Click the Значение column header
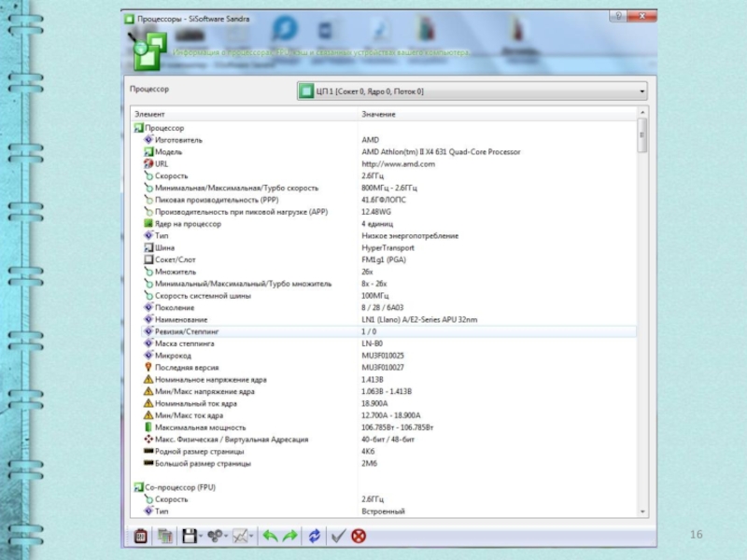Screen dimensions: 747x560 (x=497, y=114)
